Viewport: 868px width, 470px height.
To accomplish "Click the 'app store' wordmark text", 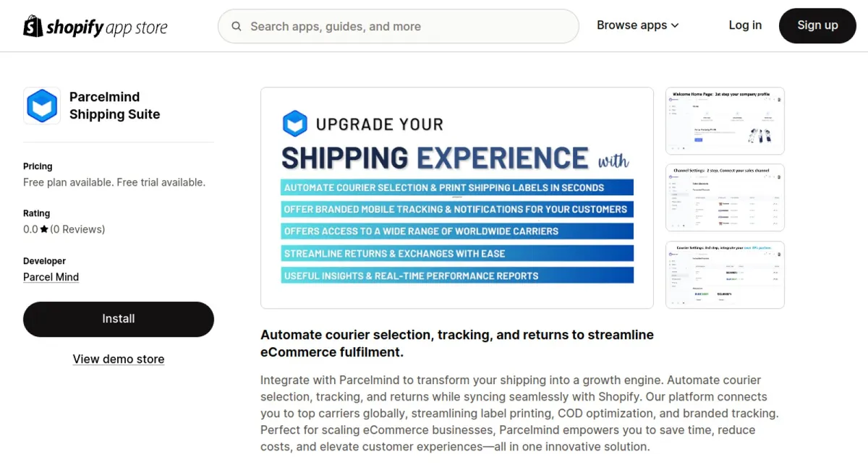I will pos(137,28).
